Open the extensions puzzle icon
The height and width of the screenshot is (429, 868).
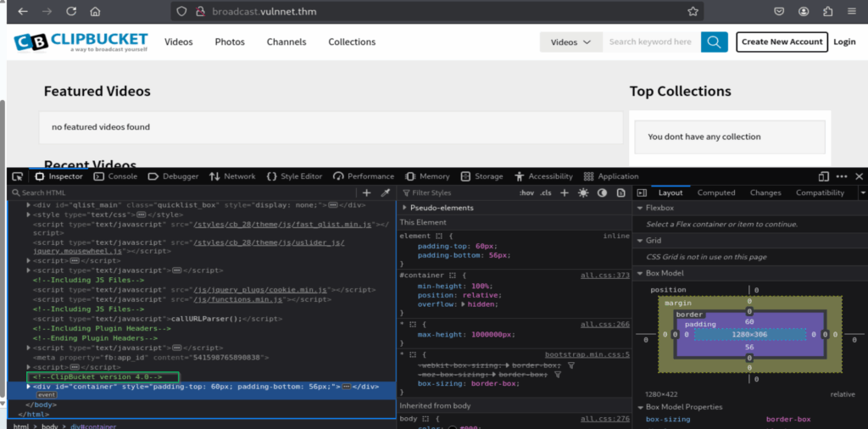tap(827, 11)
